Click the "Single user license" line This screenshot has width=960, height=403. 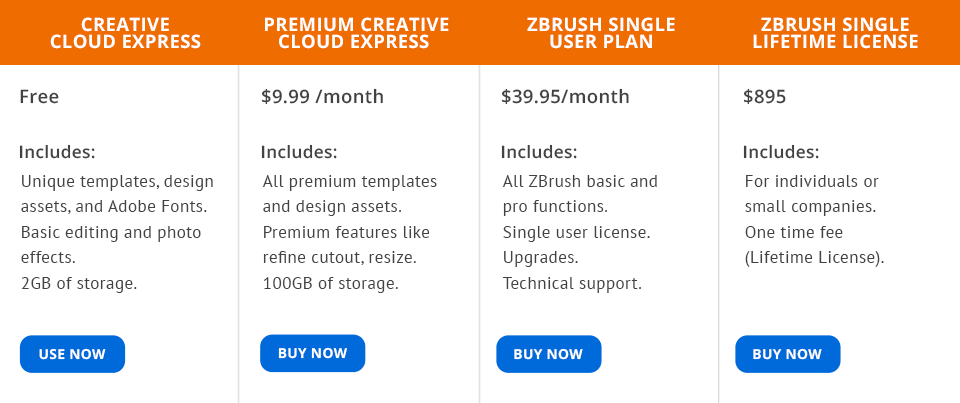576,232
